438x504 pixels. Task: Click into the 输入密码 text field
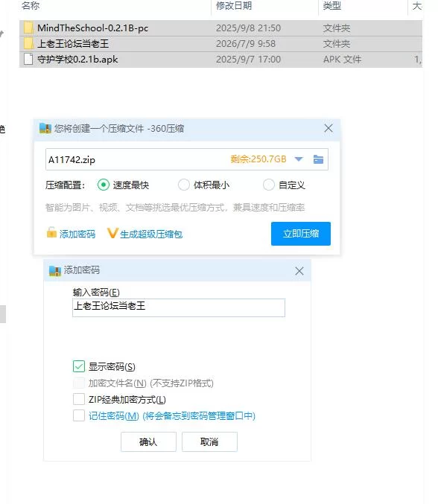(179, 307)
